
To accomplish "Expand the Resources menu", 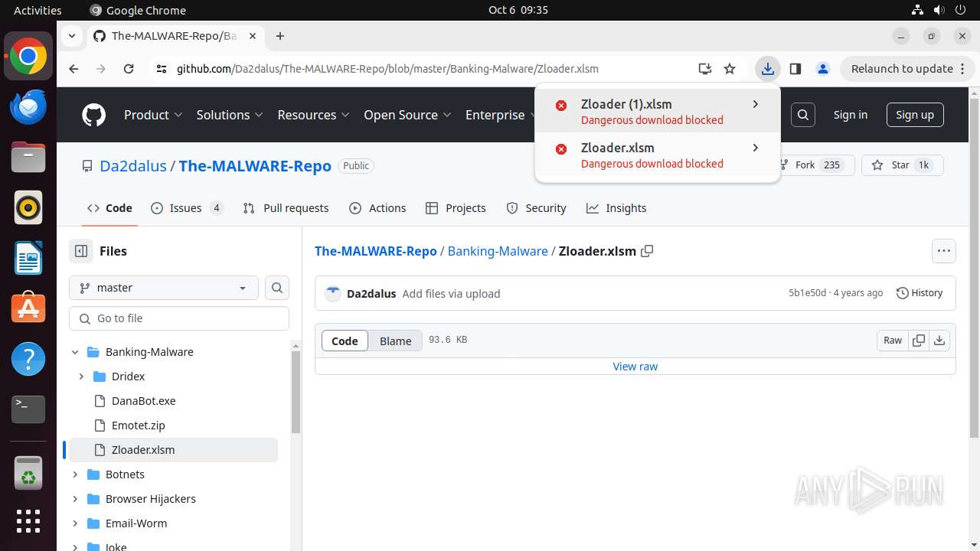I will point(313,115).
